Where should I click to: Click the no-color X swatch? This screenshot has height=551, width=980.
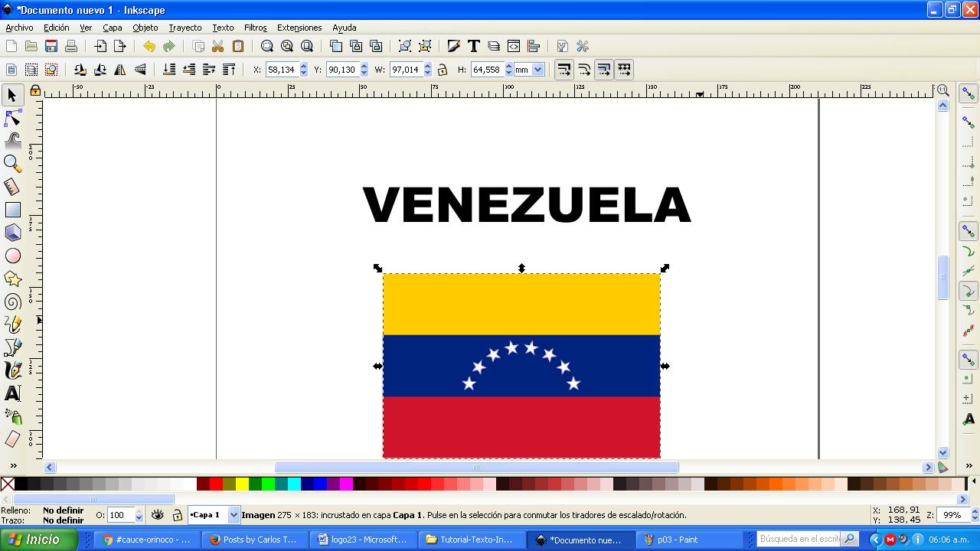coord(8,484)
